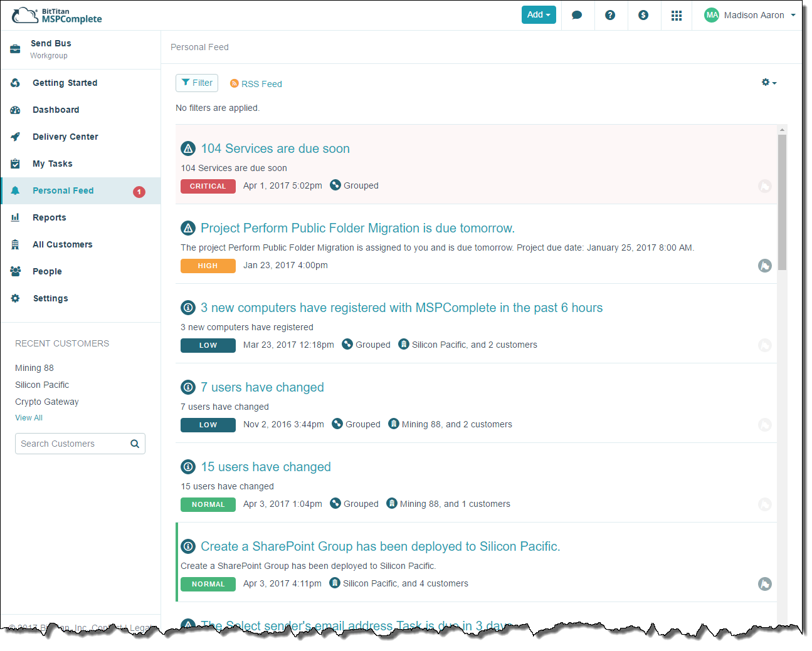Image resolution: width=812 pixels, height=651 pixels.
Task: Click the Personal Feed breadcrumb heading
Action: 199,47
